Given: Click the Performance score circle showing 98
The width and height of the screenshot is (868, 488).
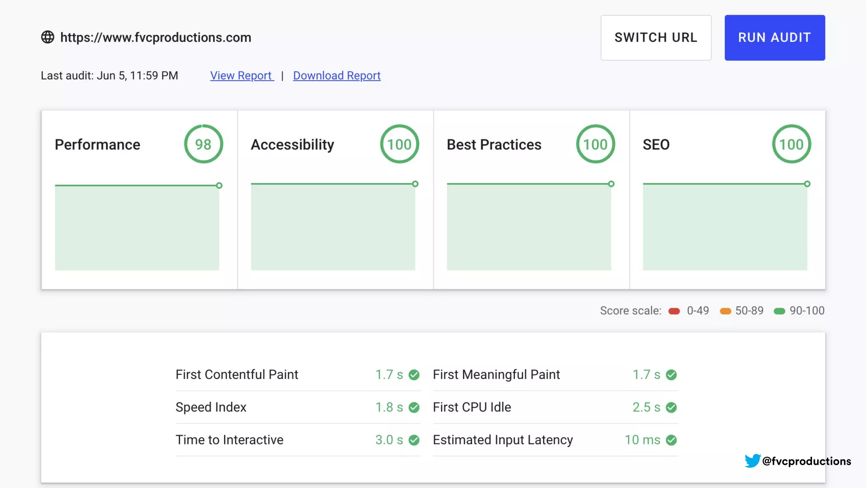Looking at the screenshot, I should [203, 144].
